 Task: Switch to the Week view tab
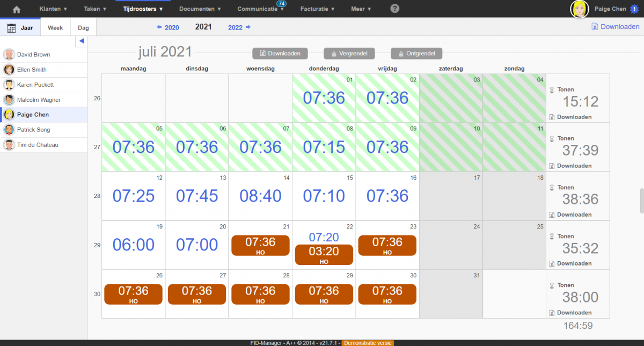(55, 28)
